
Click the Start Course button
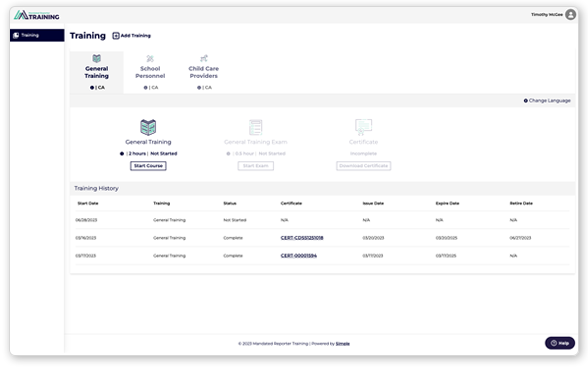click(148, 166)
